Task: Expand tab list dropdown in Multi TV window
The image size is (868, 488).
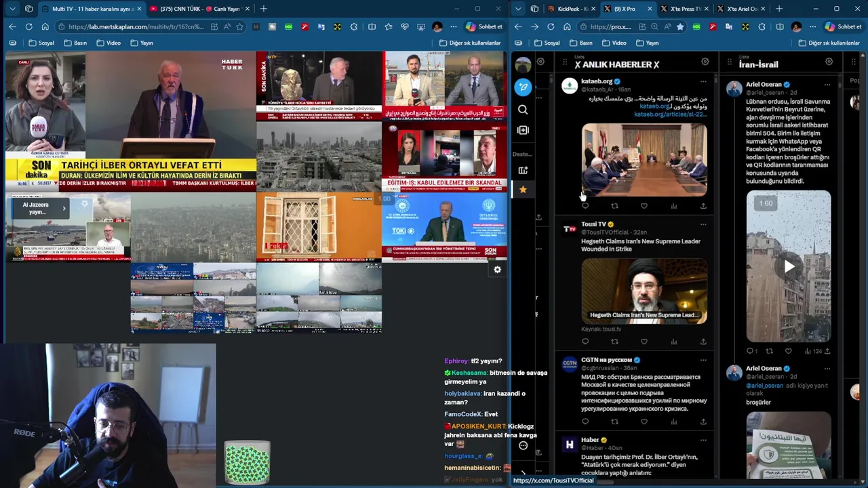Action: [12, 9]
